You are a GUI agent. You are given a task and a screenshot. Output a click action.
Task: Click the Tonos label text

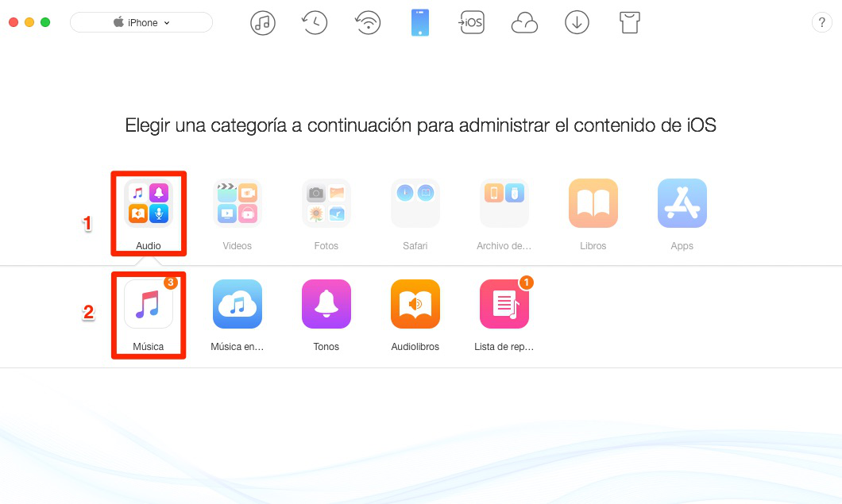click(x=326, y=347)
